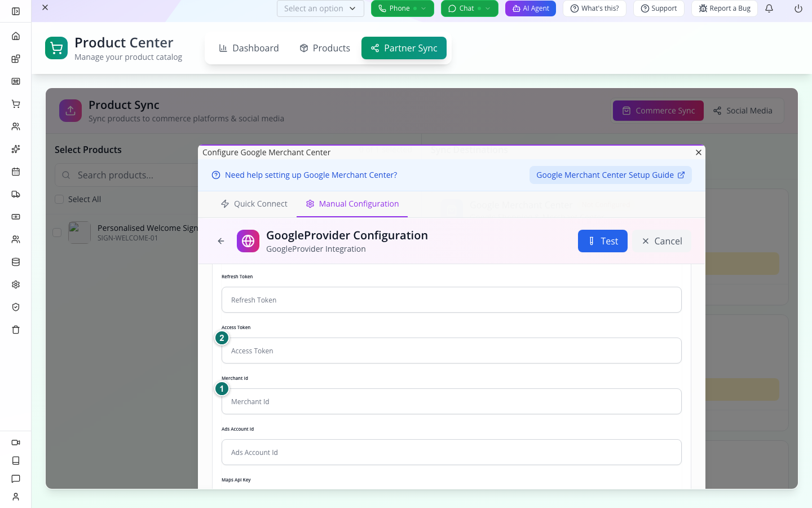Click the delivery truck sidebar icon
This screenshot has height=508, width=812.
[16, 194]
